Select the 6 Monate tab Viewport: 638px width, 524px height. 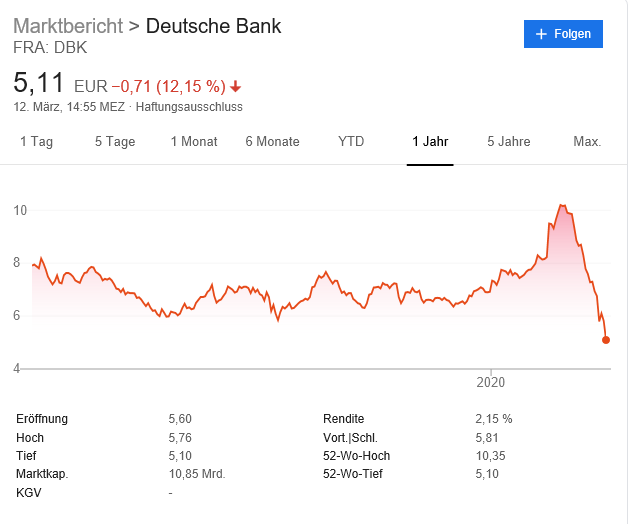(272, 142)
